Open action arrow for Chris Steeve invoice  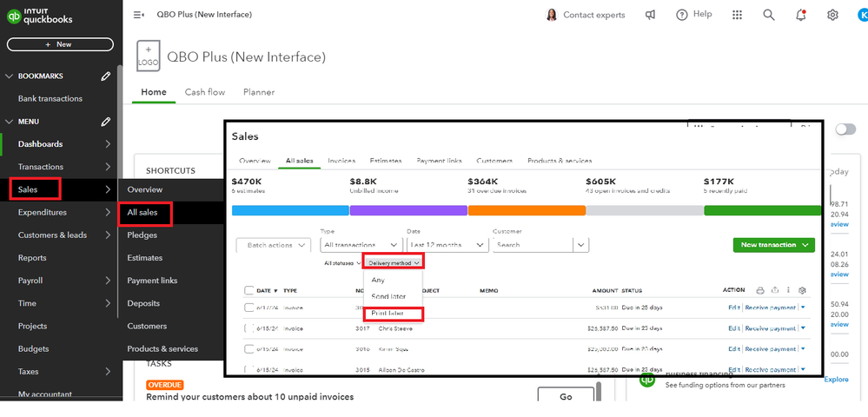pyautogui.click(x=803, y=328)
